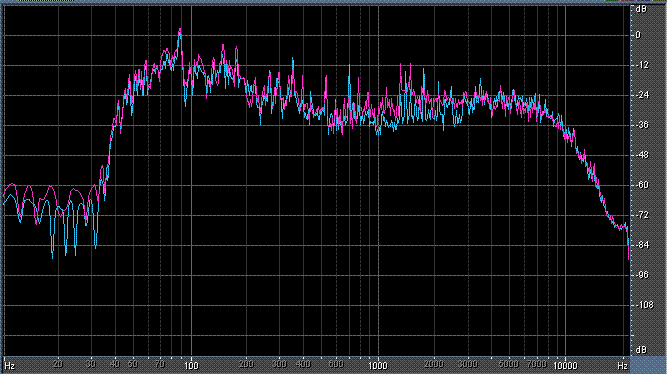The width and height of the screenshot is (667, 374).
Task: Click the Hz unit label at bottom right
Action: point(623,365)
